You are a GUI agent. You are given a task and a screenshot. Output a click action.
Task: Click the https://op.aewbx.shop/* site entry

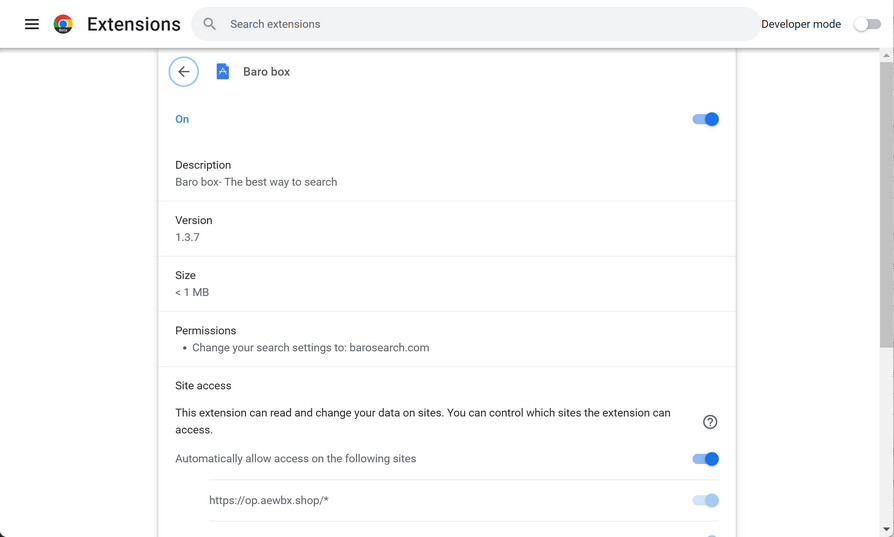tap(269, 500)
